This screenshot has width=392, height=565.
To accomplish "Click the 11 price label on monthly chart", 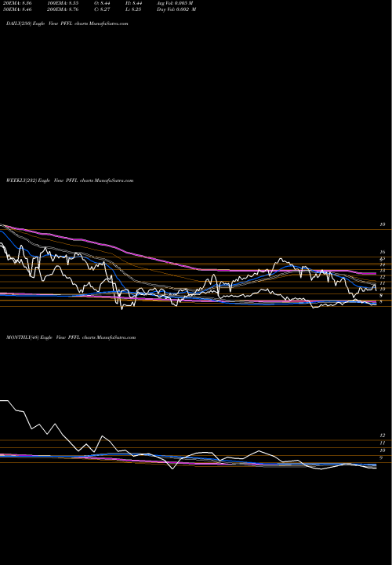I will click(x=383, y=443).
